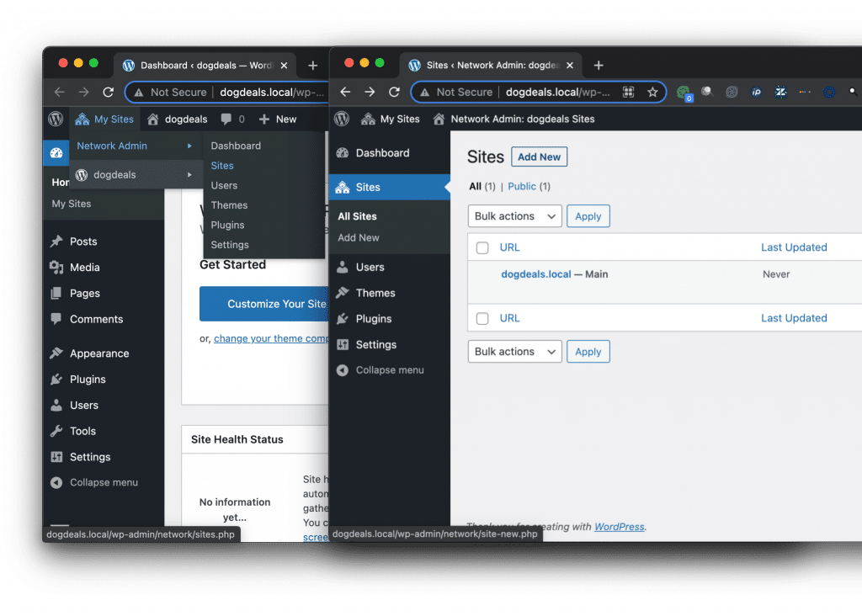862x616 pixels.
Task: Open comments bubble in the left admin bar
Action: (x=232, y=119)
